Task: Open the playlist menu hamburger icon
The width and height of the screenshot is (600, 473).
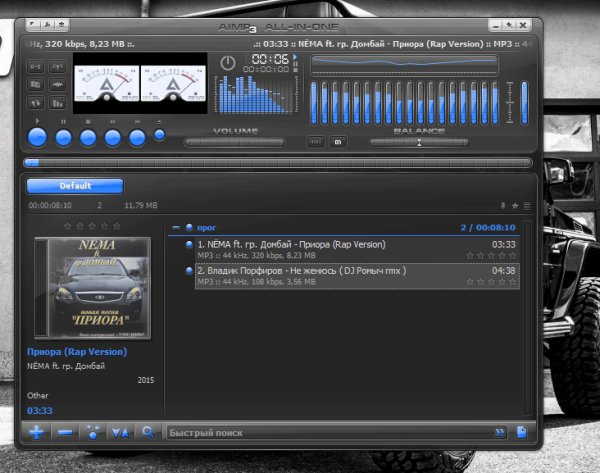Action: tap(527, 206)
